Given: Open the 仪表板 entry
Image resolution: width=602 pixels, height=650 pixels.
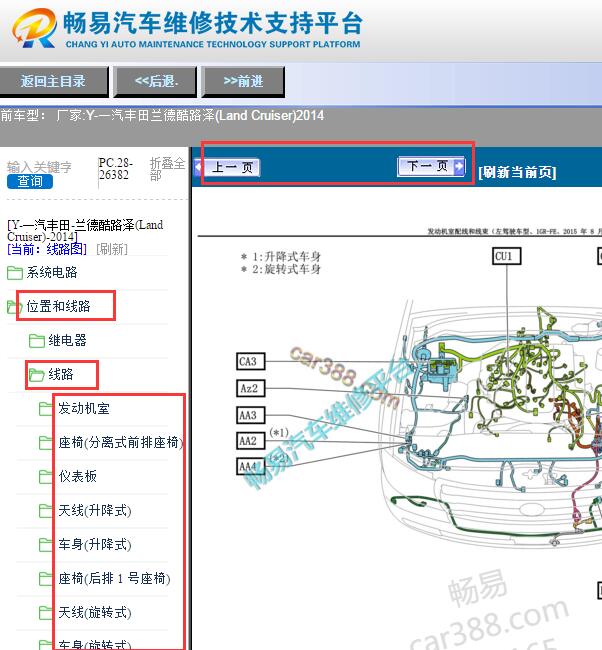Looking at the screenshot, I should [x=78, y=476].
